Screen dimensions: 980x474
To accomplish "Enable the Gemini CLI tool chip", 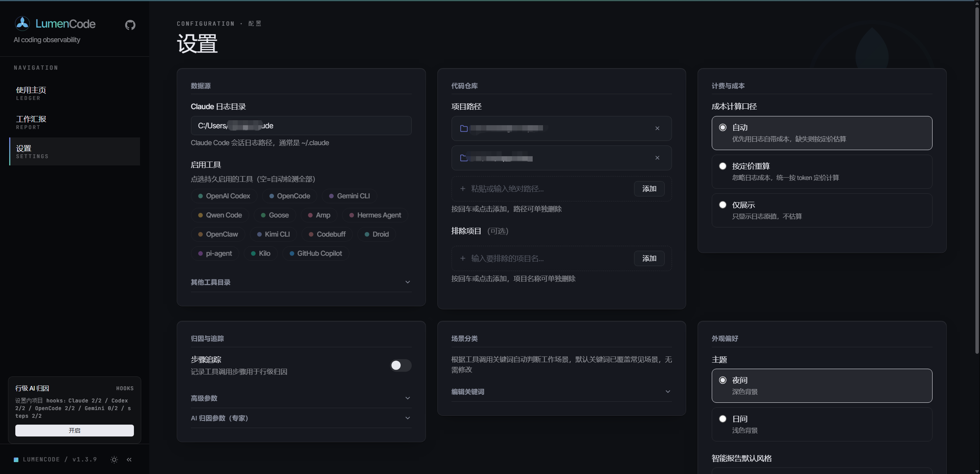I will (x=349, y=196).
